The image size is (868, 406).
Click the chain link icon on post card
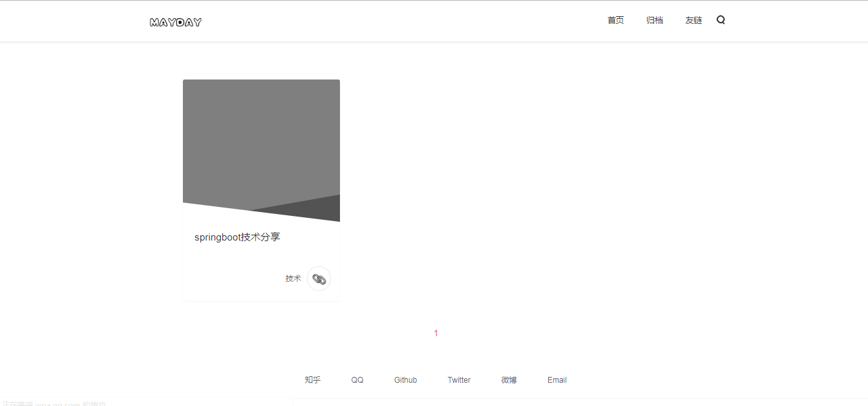319,279
